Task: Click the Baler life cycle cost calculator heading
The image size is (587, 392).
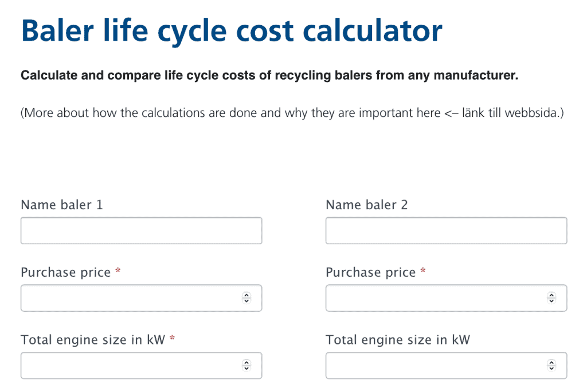Action: [232, 31]
